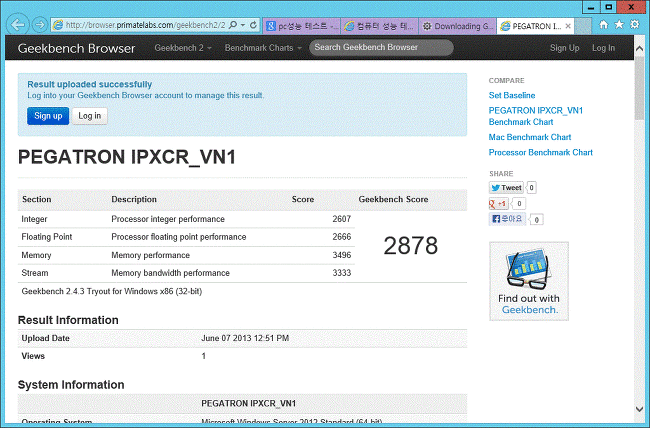Viewport: 650px width, 428px height.
Task: Click the 'PEGATRON IPXCR_VN1' page heading
Action: tap(127, 157)
